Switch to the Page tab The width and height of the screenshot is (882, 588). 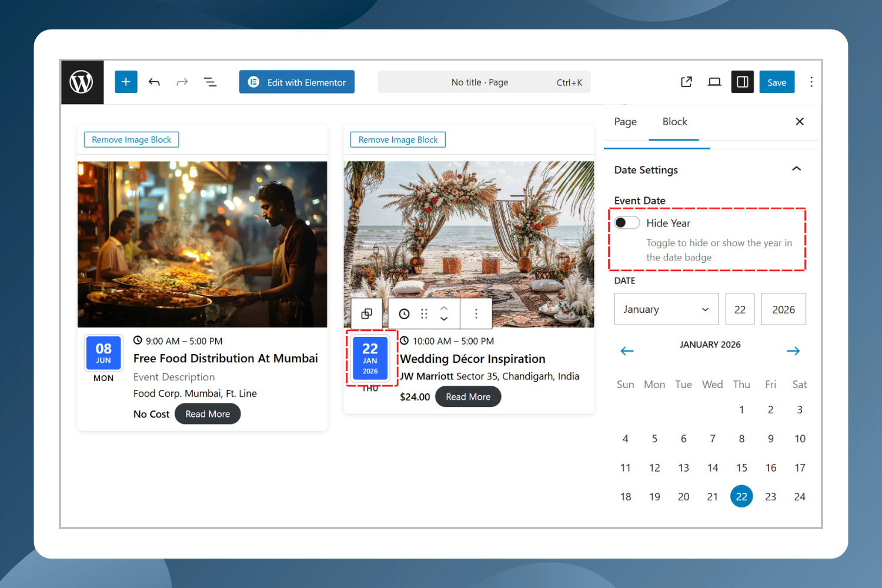(625, 122)
